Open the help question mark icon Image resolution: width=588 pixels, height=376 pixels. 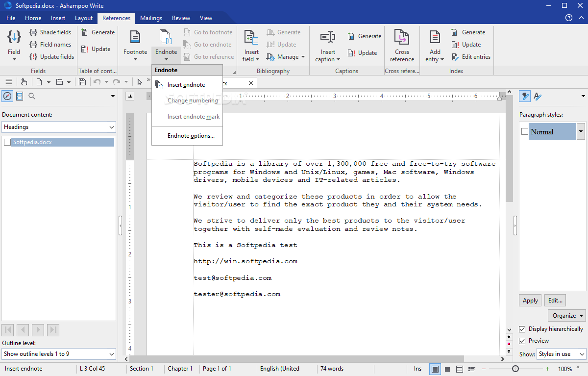pyautogui.click(x=569, y=18)
